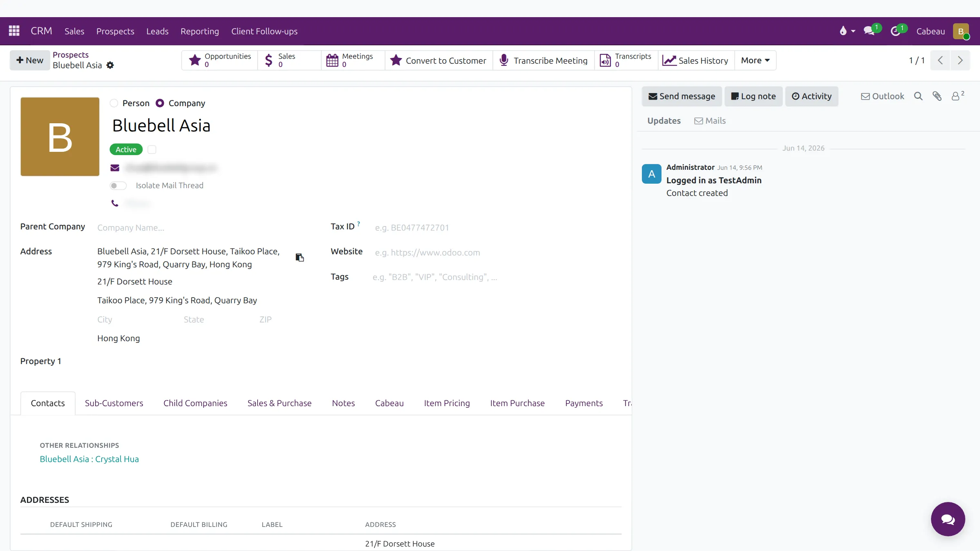Click the Transcribe Meeting microphone button
980x551 pixels.
coord(543,60)
